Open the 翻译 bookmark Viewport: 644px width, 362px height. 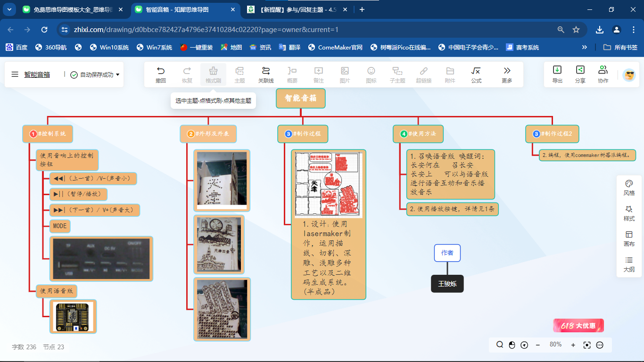[289, 47]
